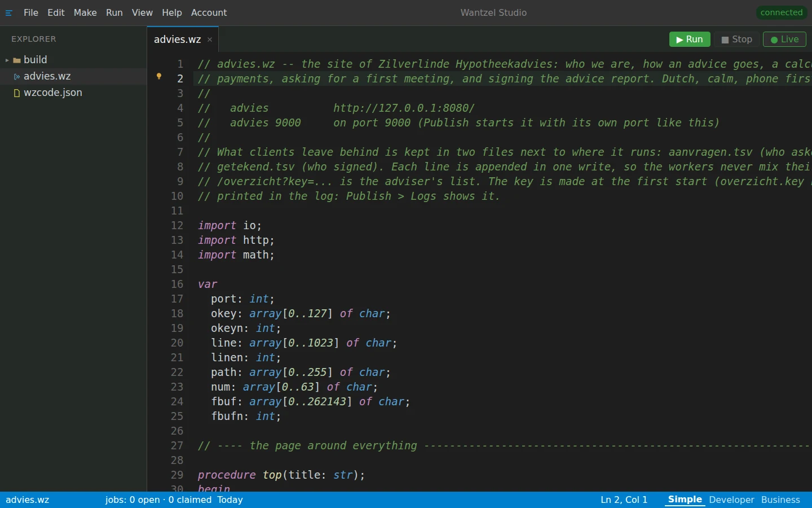Viewport: 812px width, 508px height.
Task: Click on the import math; line
Action: [236, 255]
